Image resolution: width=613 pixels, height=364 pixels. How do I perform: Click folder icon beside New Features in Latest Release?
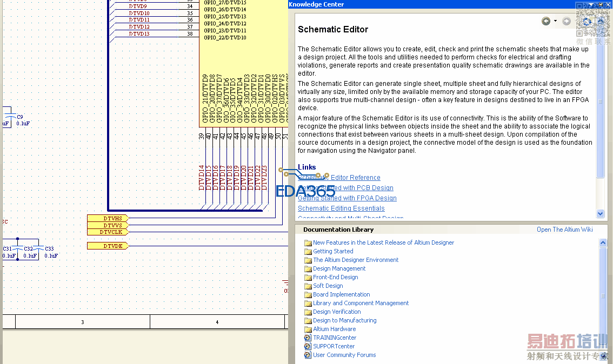pyautogui.click(x=308, y=243)
